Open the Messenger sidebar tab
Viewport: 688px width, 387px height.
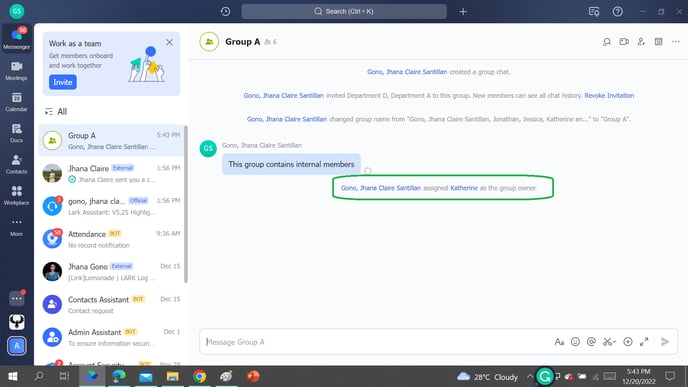point(17,38)
